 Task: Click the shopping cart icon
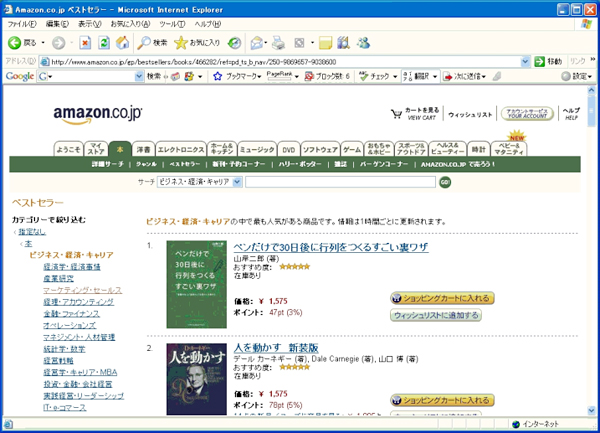click(396, 114)
